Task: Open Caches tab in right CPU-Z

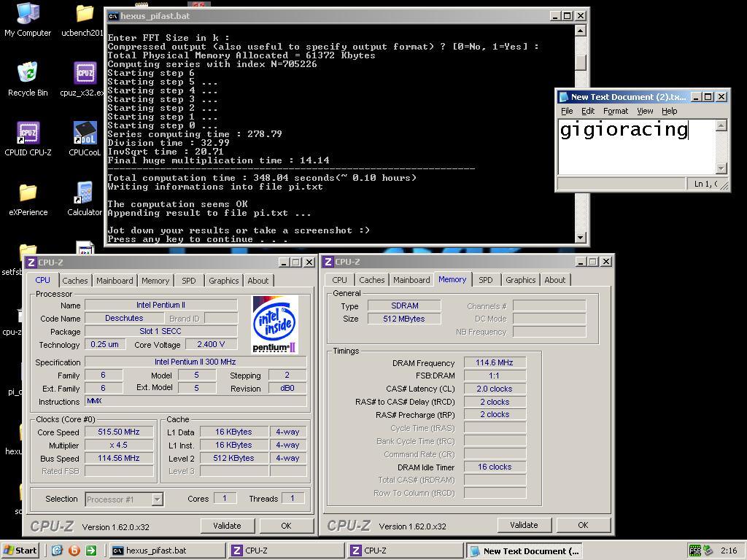Action: [371, 280]
